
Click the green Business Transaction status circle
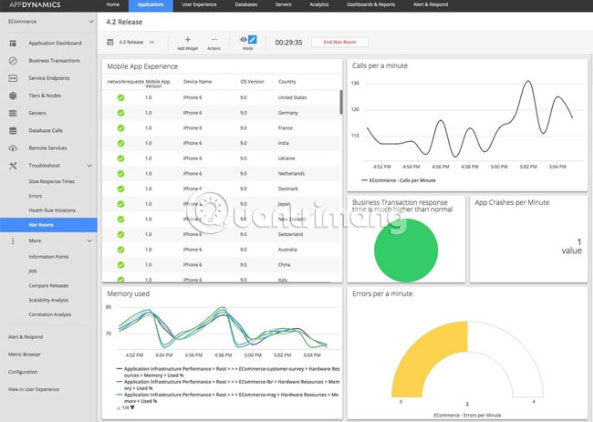pos(406,250)
